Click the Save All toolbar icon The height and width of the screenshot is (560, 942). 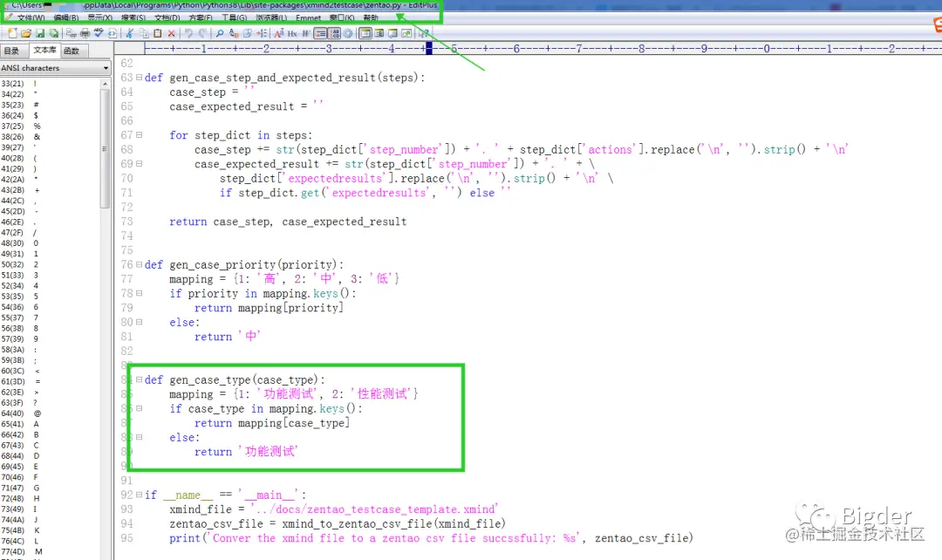pyautogui.click(x=53, y=34)
